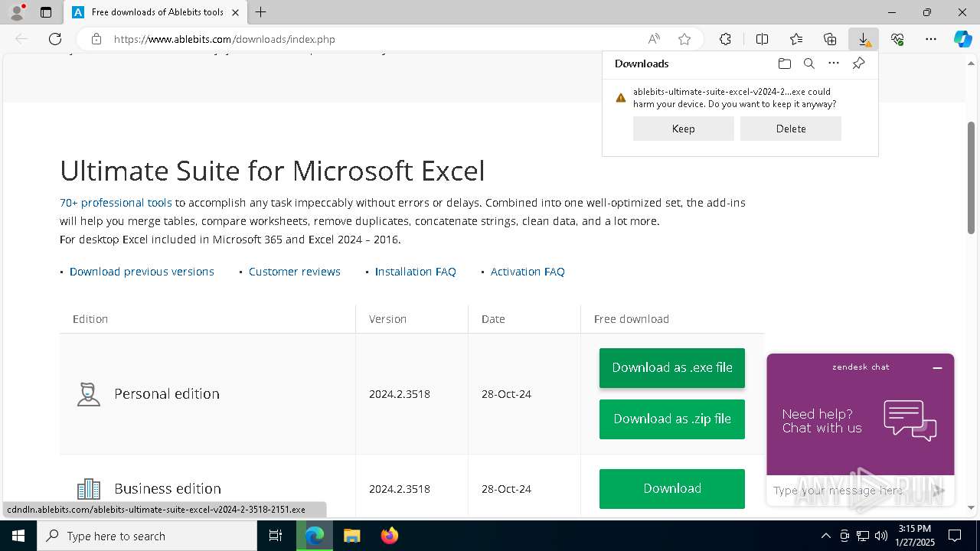Viewport: 980px width, 551px height.
Task: Click the Windows taskbar search box
Action: point(147,536)
